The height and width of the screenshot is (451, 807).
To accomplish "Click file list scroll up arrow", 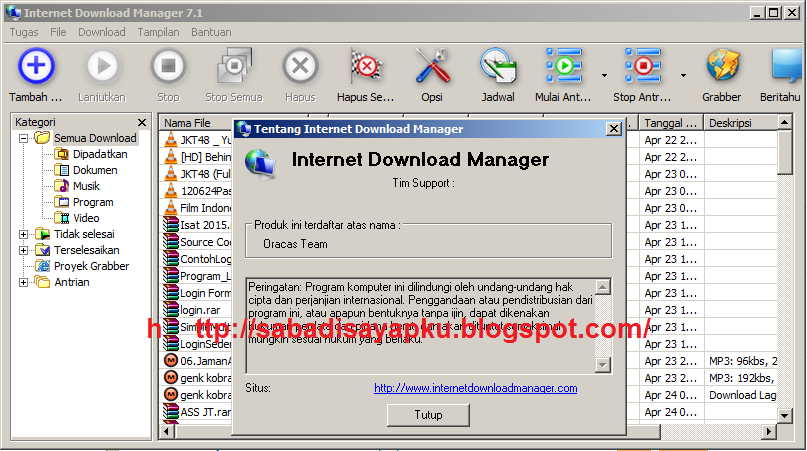I will 784,123.
